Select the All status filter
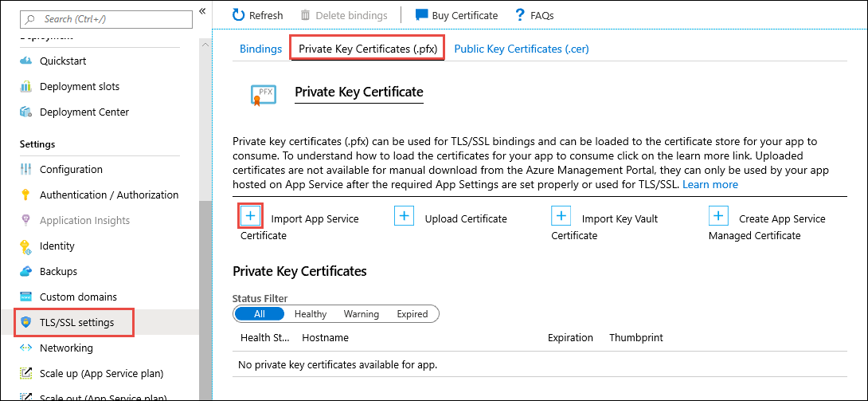 [x=260, y=314]
